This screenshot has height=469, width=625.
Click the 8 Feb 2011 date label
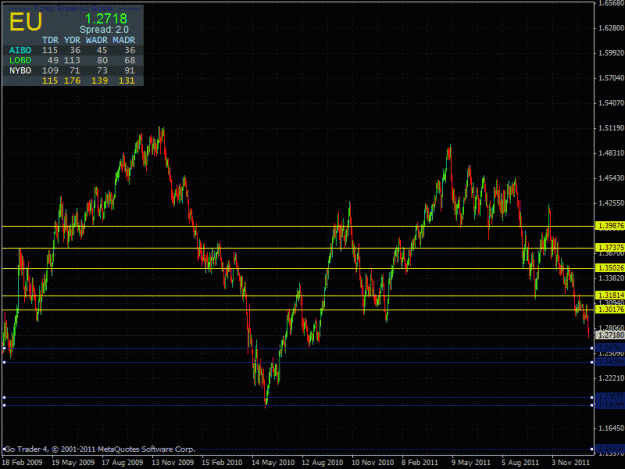point(420,463)
